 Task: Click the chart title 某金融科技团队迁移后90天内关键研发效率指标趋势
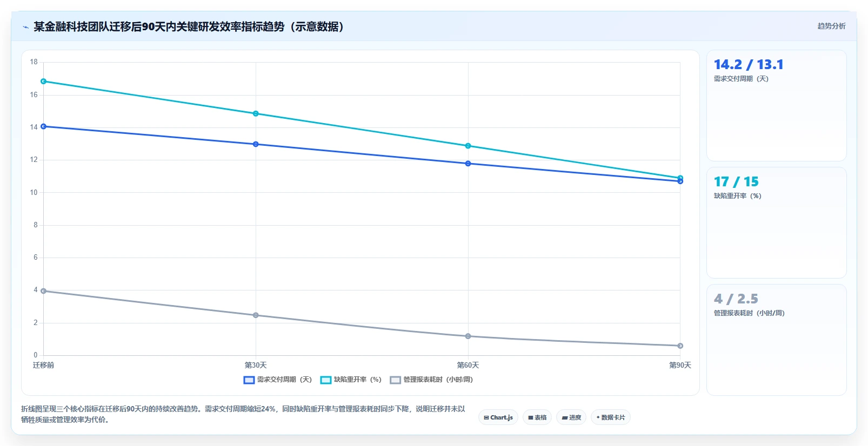pos(189,27)
